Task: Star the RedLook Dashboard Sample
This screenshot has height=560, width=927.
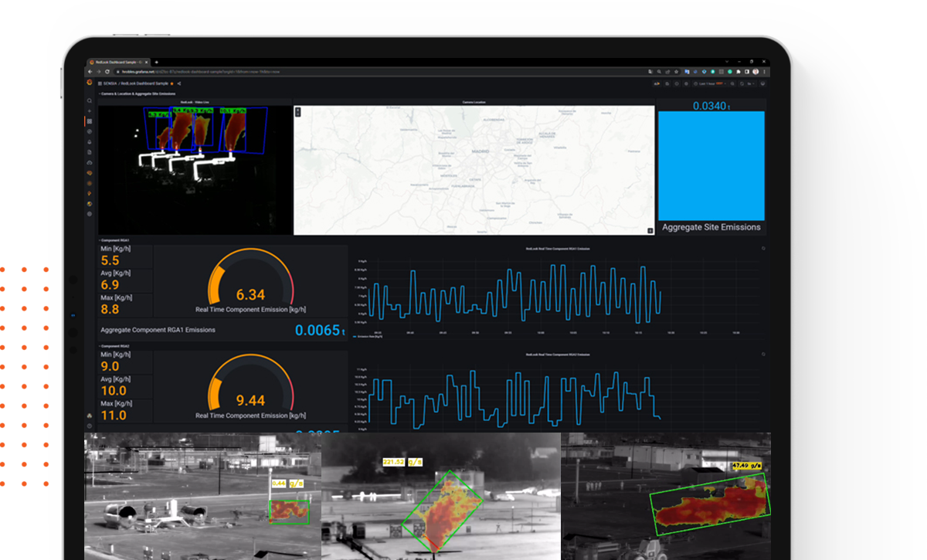Action: point(171,83)
